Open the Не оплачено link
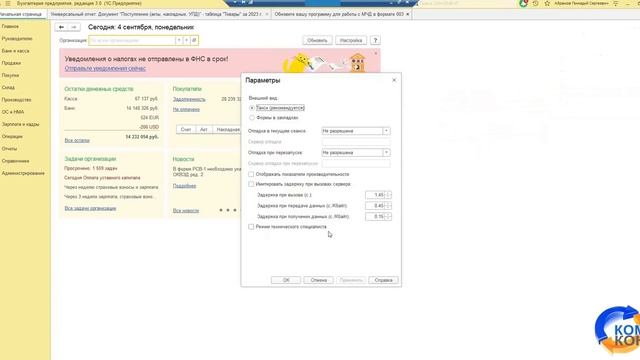 coord(186,109)
